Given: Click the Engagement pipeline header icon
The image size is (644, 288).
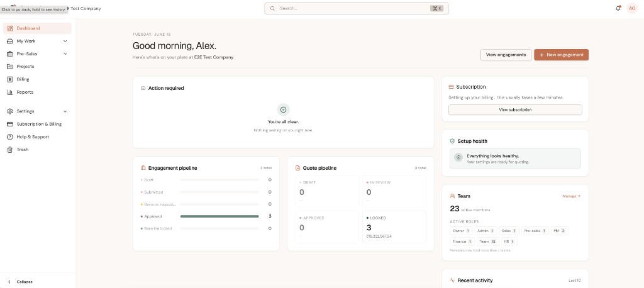Looking at the screenshot, I should [143, 168].
